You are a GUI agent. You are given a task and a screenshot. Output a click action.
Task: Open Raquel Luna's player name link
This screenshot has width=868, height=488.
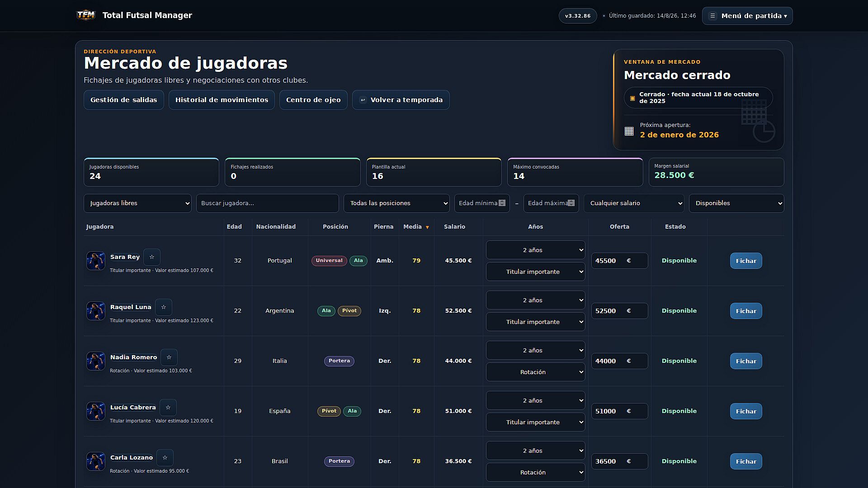(x=131, y=307)
